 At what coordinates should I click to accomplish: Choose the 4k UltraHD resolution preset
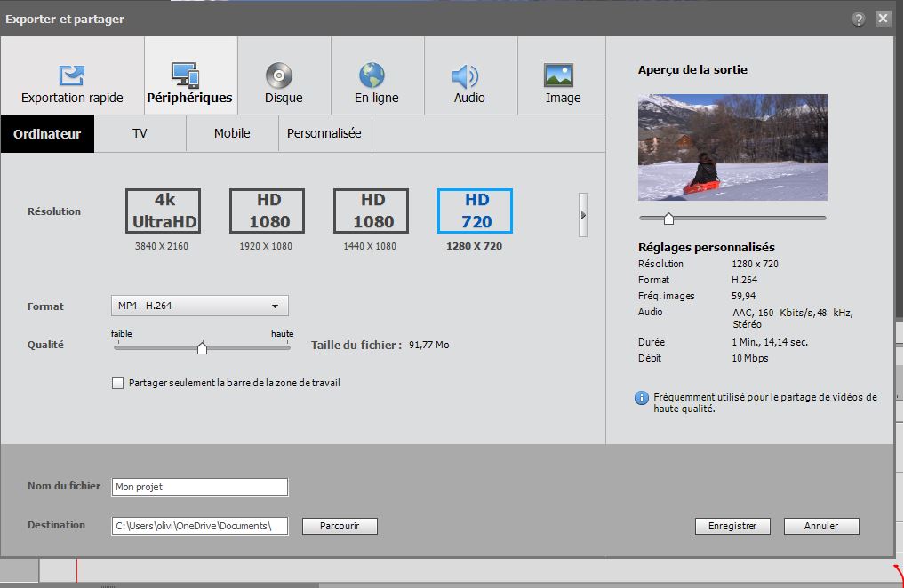tap(164, 211)
